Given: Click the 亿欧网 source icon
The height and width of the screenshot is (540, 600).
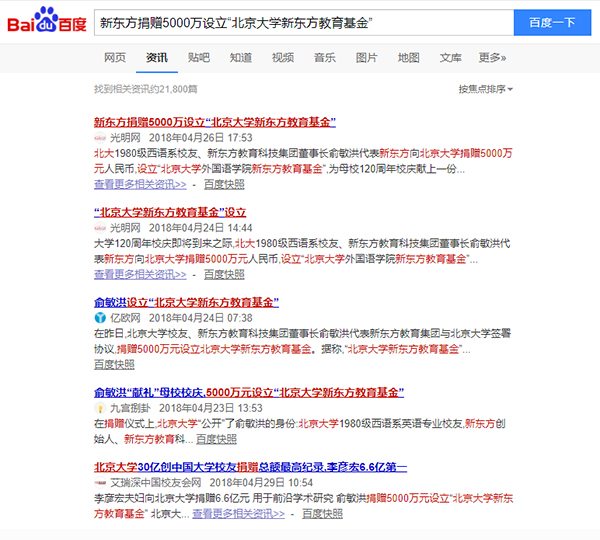Looking at the screenshot, I should 100,318.
